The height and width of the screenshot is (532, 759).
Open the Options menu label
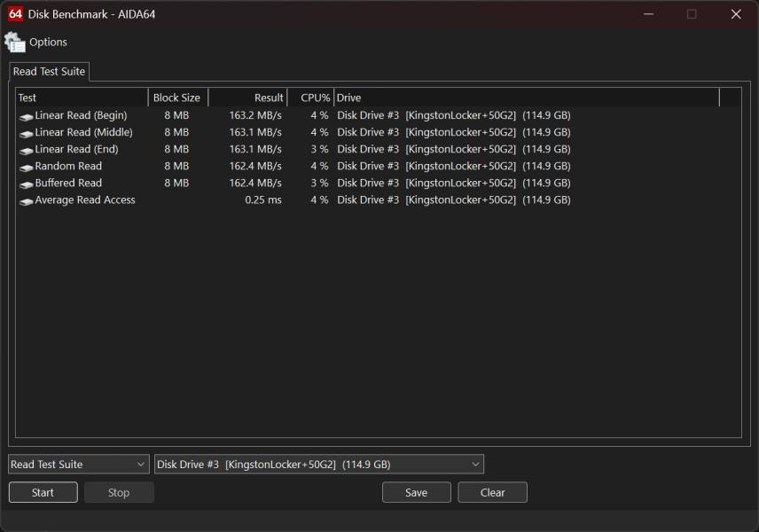point(48,42)
